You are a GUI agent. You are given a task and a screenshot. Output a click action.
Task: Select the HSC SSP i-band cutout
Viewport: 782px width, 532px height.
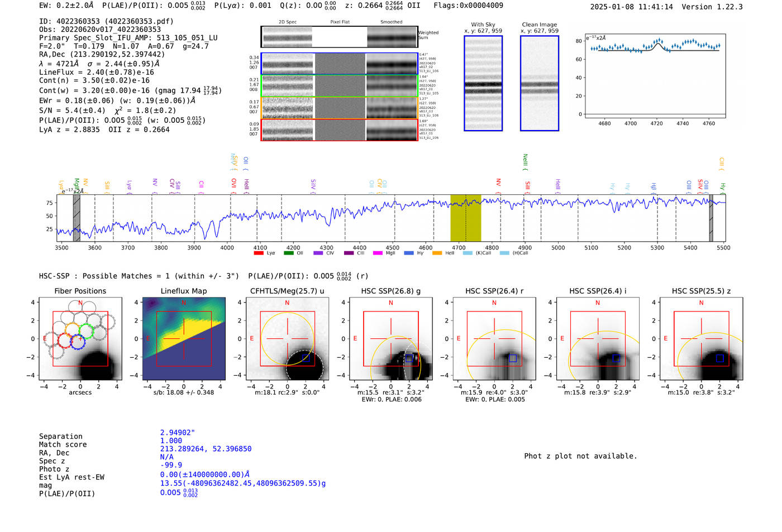598,339
